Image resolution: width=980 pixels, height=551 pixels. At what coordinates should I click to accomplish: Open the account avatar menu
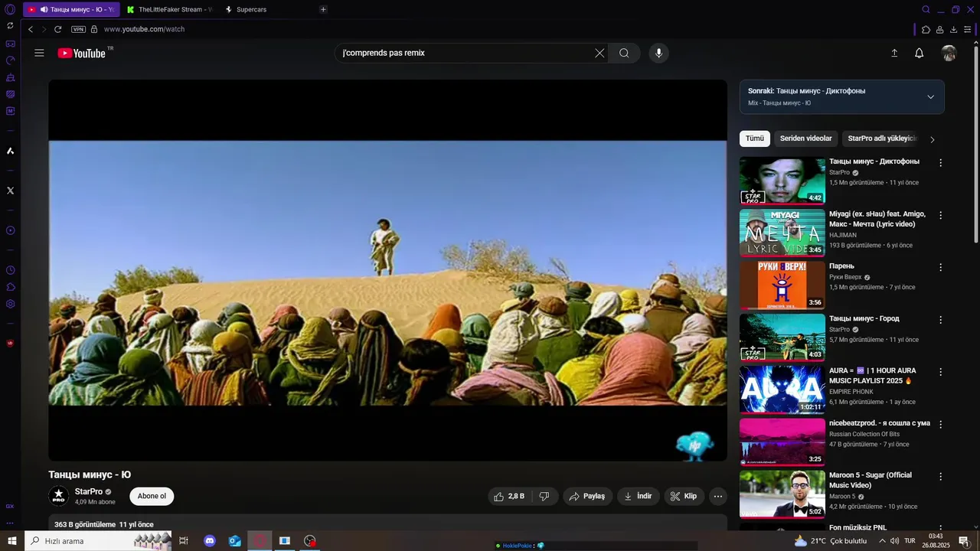(x=949, y=53)
